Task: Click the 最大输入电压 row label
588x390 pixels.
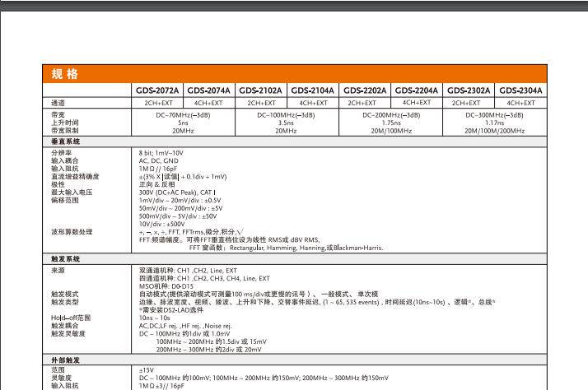Action: [x=72, y=193]
